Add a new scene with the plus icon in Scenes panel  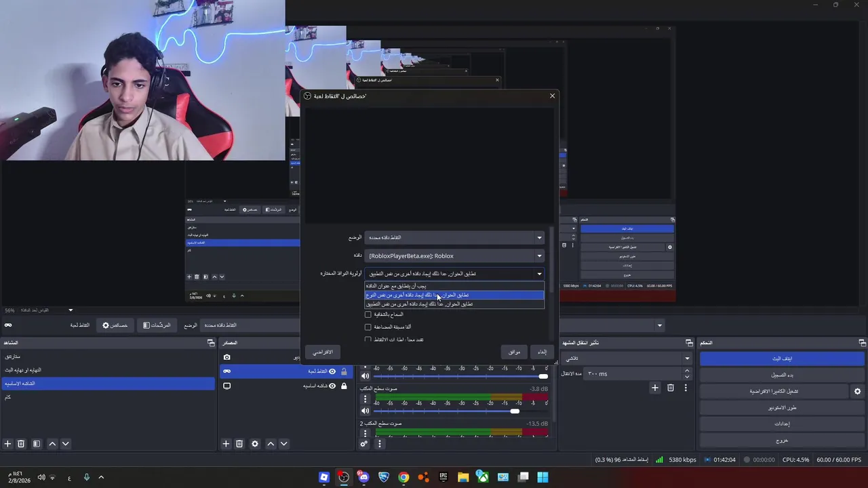[x=7, y=444]
